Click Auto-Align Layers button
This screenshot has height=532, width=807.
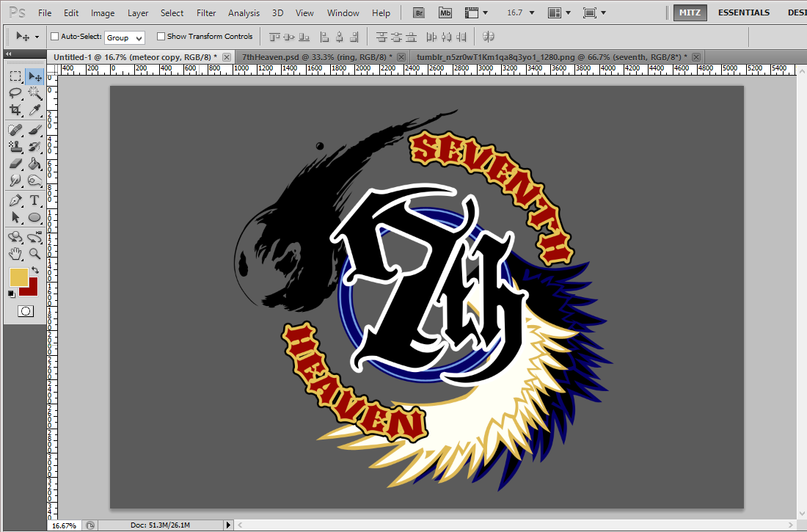(488, 37)
